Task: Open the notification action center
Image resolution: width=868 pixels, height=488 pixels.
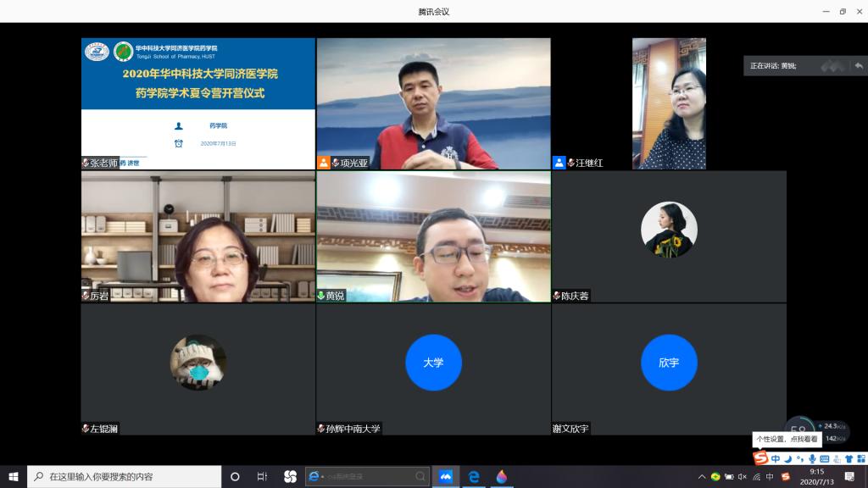Action: (849, 477)
